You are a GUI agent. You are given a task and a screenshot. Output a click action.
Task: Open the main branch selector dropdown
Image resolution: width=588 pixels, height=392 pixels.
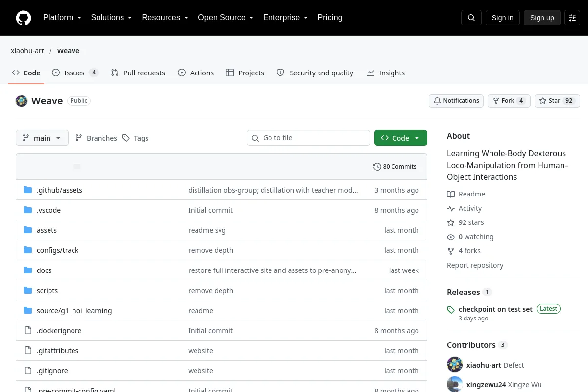pyautogui.click(x=42, y=138)
